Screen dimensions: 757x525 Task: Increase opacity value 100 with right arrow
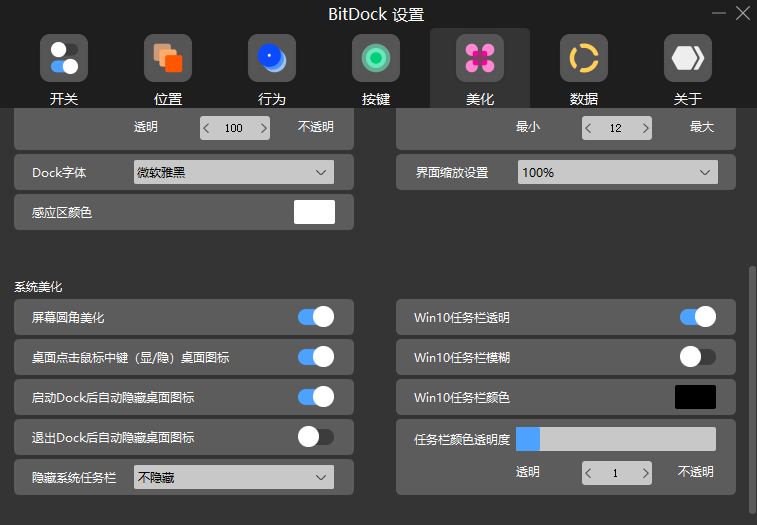(x=264, y=128)
